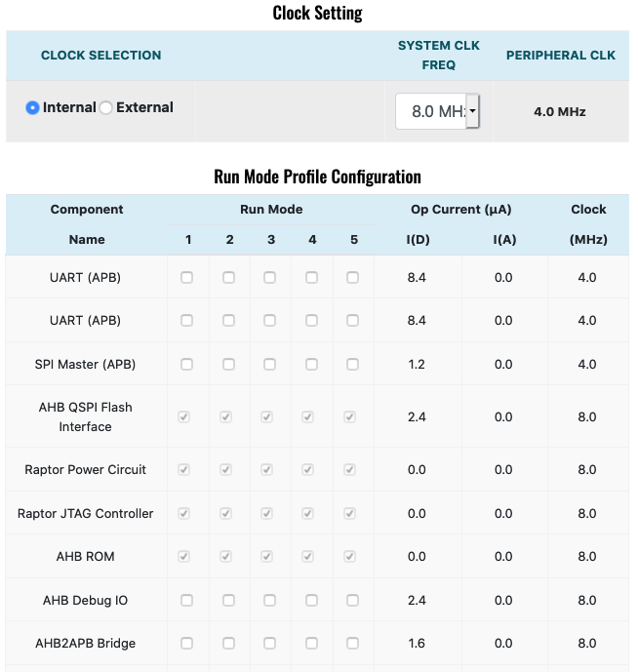The height and width of the screenshot is (672, 638).
Task: Enable Run Mode 5 for first UART (APB) row
Action: click(x=352, y=278)
